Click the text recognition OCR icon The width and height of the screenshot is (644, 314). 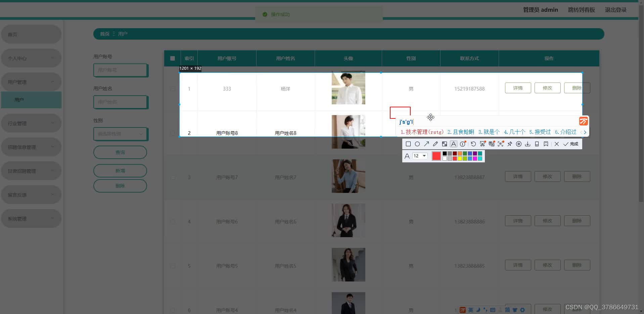[501, 144]
